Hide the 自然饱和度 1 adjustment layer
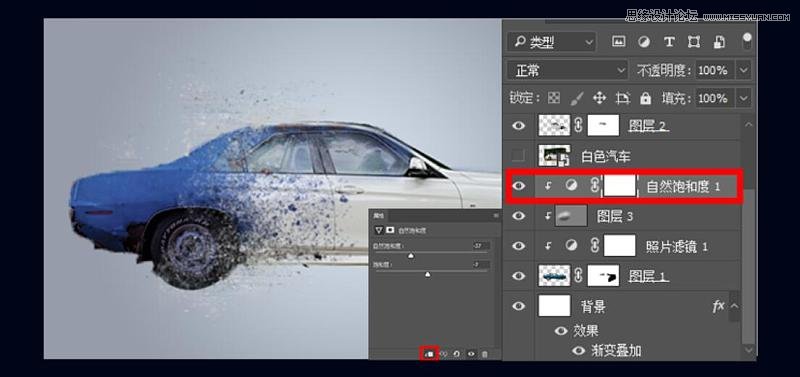Viewport: 800px width, 377px height. tap(518, 186)
